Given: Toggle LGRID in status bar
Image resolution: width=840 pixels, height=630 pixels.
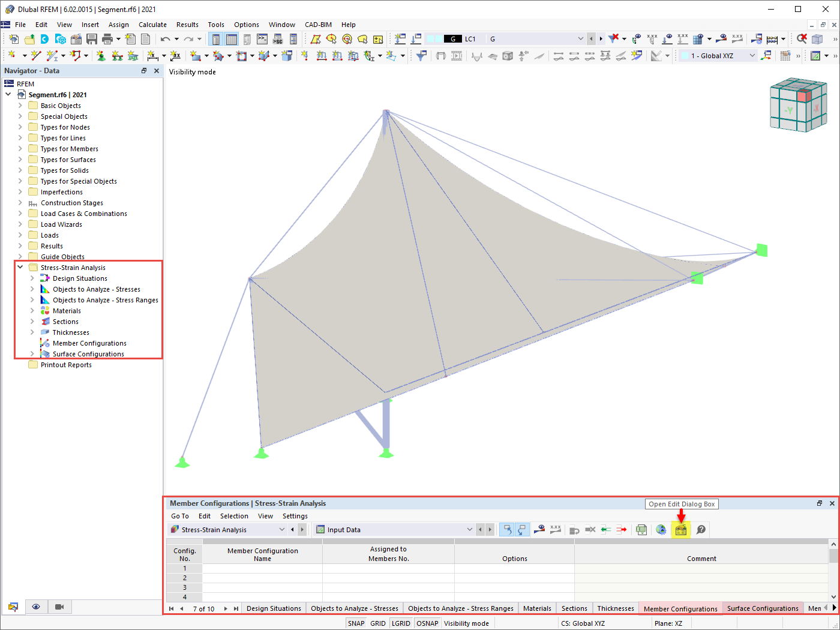Looking at the screenshot, I should point(401,623).
